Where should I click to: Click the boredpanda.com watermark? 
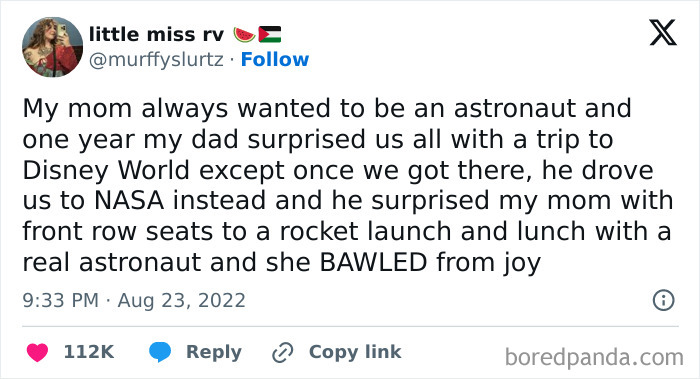click(x=594, y=358)
